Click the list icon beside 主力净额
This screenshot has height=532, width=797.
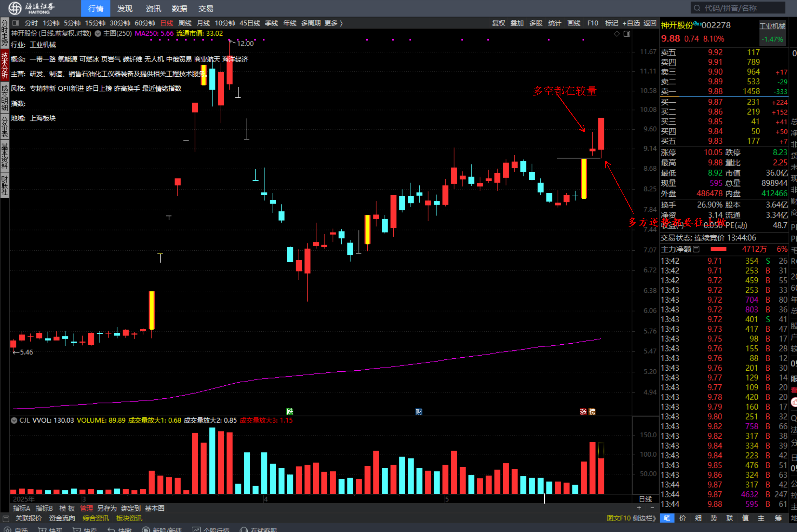[x=696, y=249]
